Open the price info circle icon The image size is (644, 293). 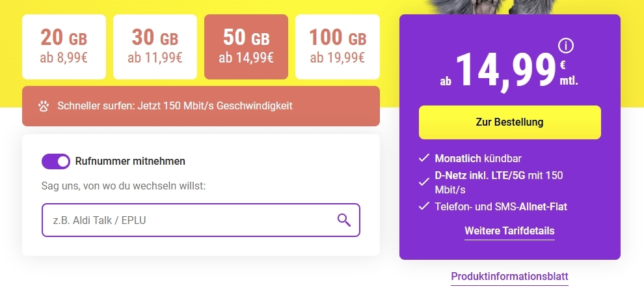(x=566, y=46)
